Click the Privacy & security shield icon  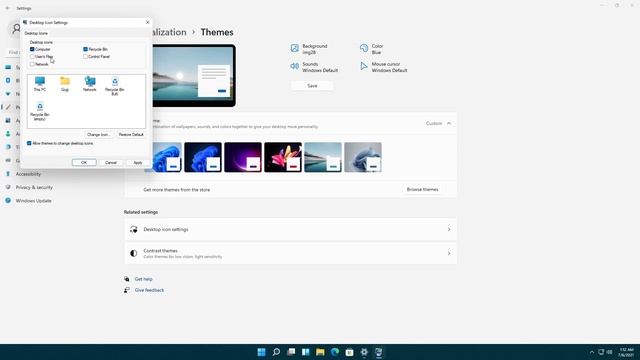click(8, 187)
